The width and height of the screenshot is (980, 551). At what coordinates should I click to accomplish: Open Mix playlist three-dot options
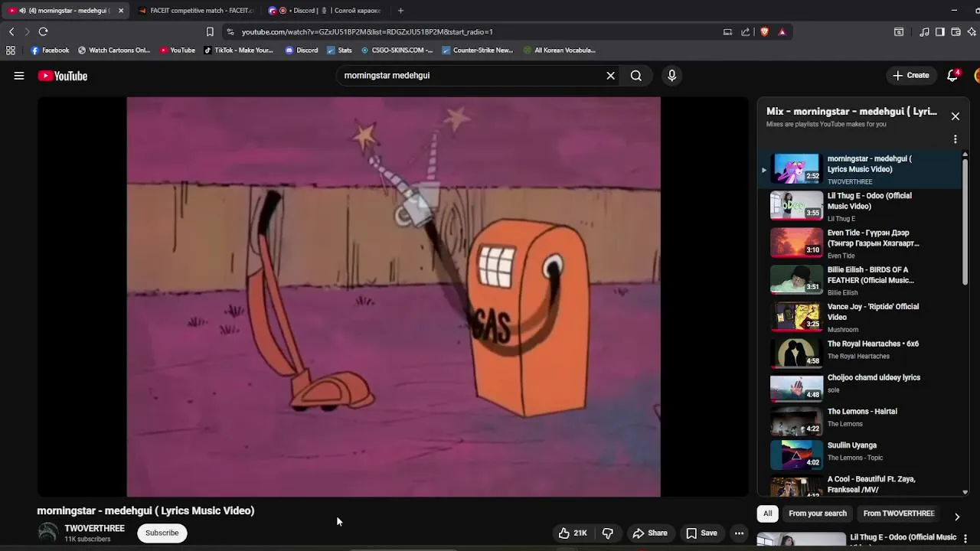(955, 139)
